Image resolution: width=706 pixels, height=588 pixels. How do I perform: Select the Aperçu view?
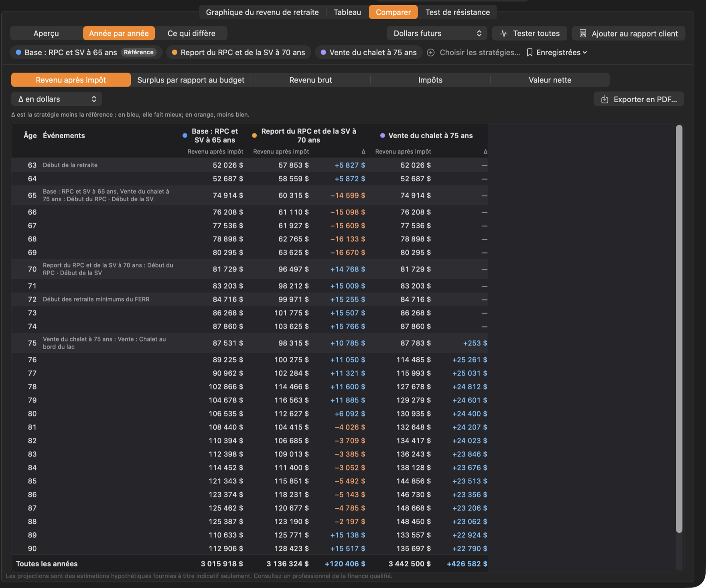46,33
